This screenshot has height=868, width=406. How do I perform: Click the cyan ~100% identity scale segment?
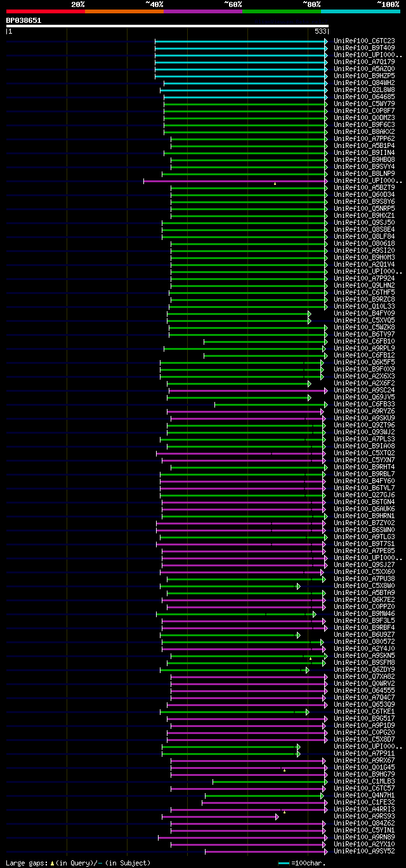(x=360, y=11)
